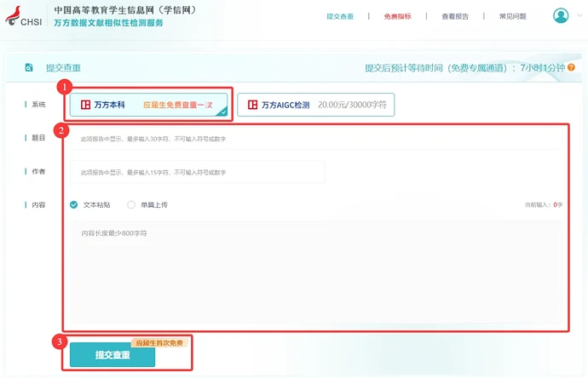Select the 万方AIGC检测 system option
Screen dimensions: 588x378
click(x=316, y=105)
